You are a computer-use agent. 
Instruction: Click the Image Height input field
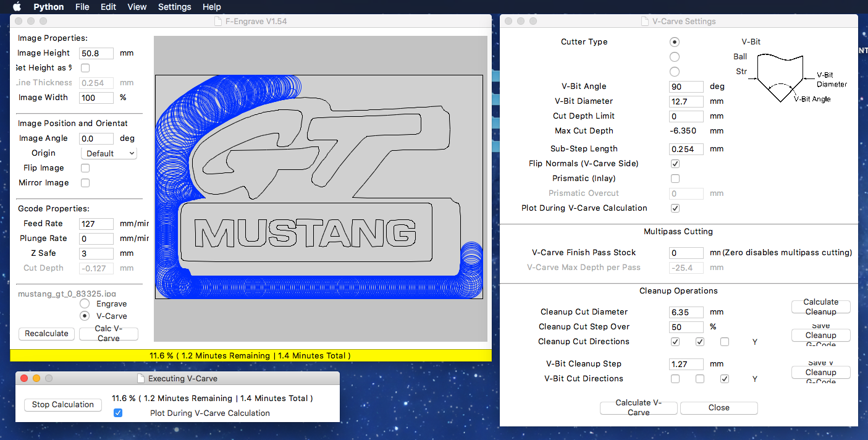click(96, 53)
